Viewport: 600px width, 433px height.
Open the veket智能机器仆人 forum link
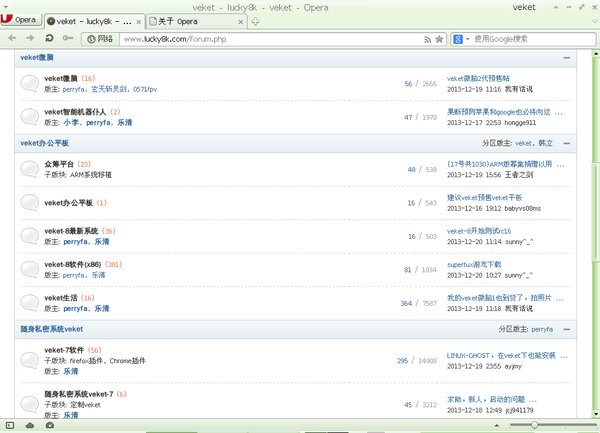point(75,112)
